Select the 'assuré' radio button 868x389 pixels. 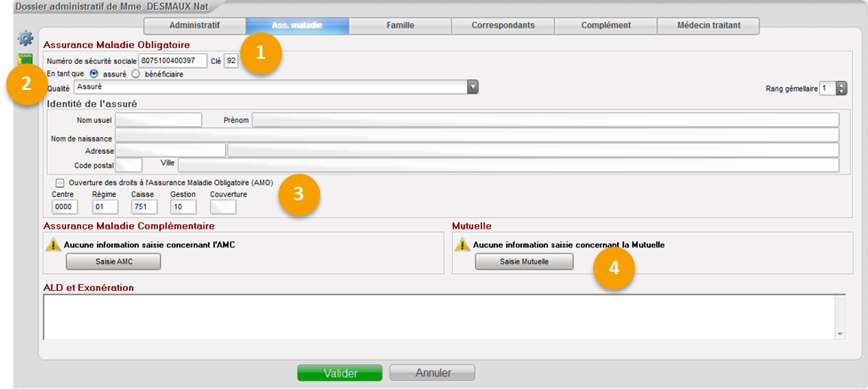pos(94,74)
